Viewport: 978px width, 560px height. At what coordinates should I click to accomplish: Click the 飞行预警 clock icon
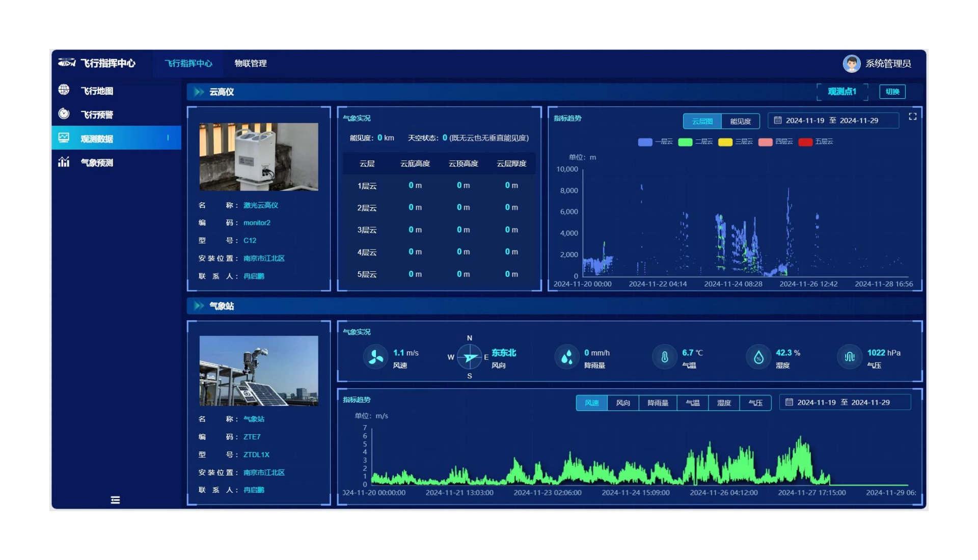64,114
